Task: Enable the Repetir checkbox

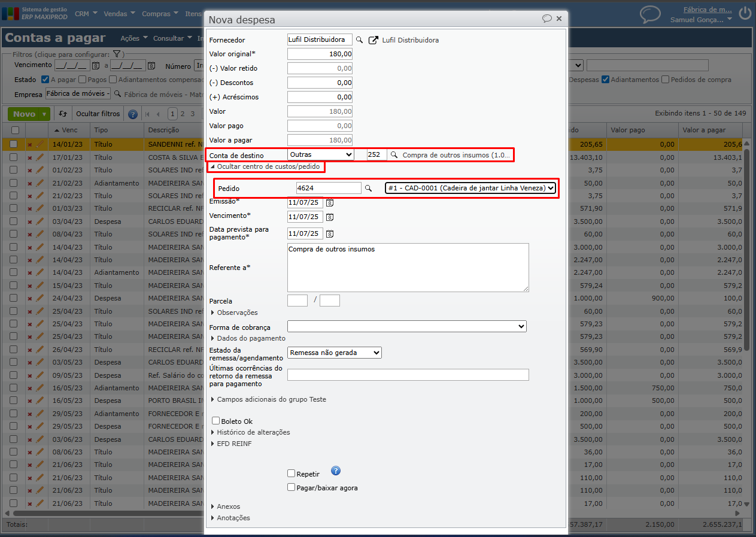Action: click(292, 473)
